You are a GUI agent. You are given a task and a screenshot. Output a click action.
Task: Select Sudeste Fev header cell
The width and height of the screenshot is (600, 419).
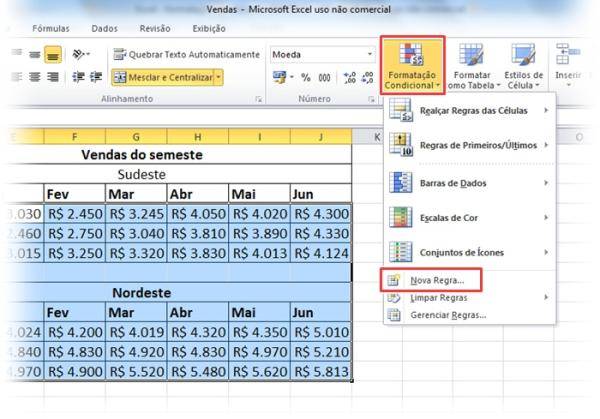click(75, 194)
